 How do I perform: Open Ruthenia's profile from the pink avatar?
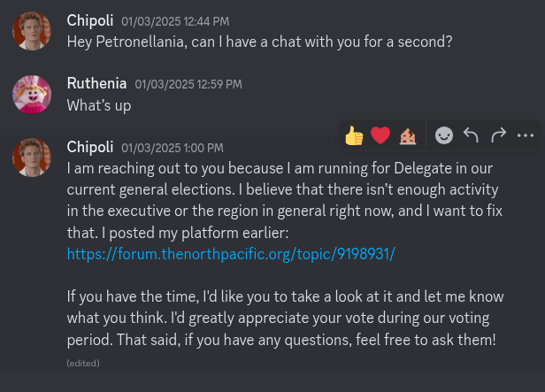pyautogui.click(x=32, y=95)
